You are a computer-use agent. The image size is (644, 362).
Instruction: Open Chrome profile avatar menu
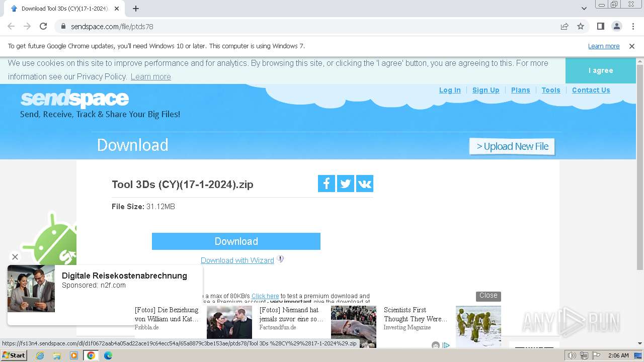tap(616, 26)
